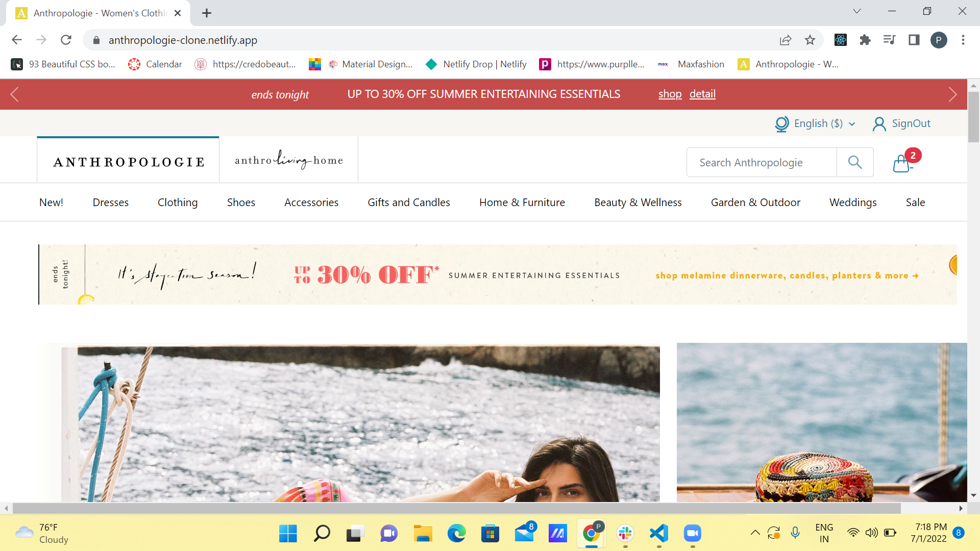The image size is (980, 551).
Task: Open Chrome side panel icon
Action: pyautogui.click(x=914, y=40)
